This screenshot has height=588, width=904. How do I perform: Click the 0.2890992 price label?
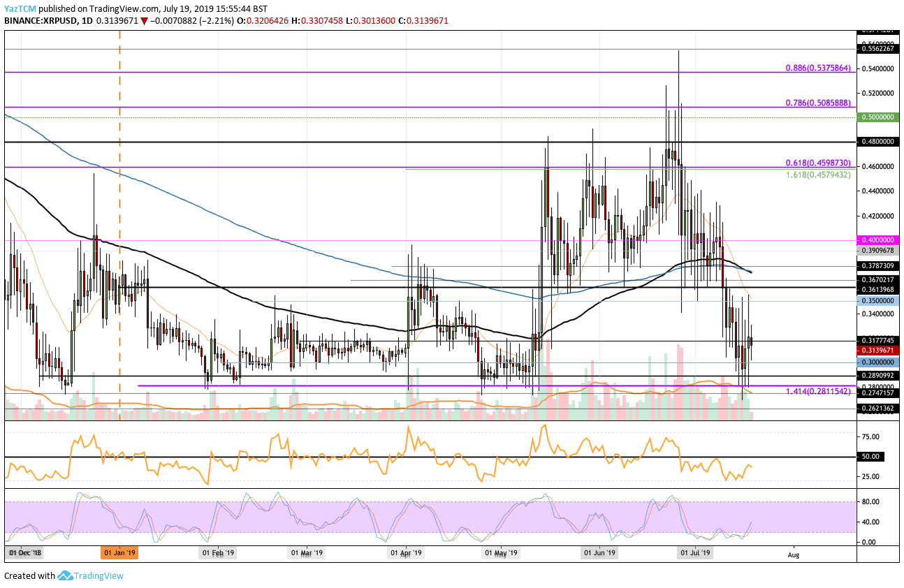pos(877,376)
